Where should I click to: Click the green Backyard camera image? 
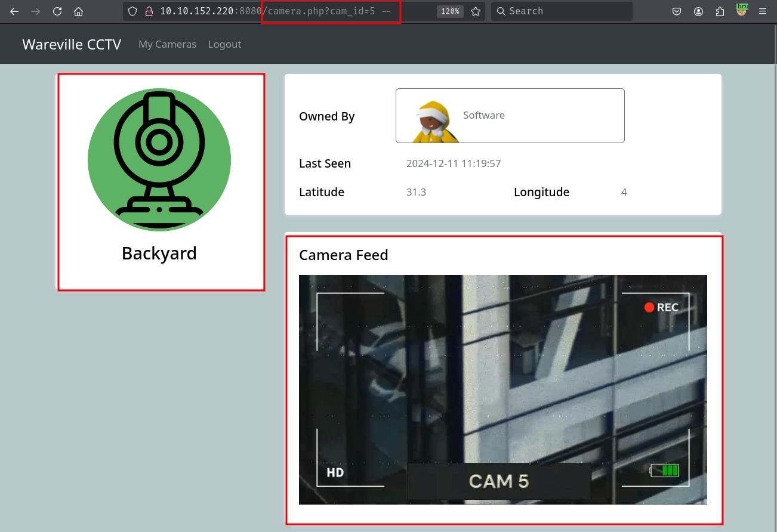coord(159,160)
